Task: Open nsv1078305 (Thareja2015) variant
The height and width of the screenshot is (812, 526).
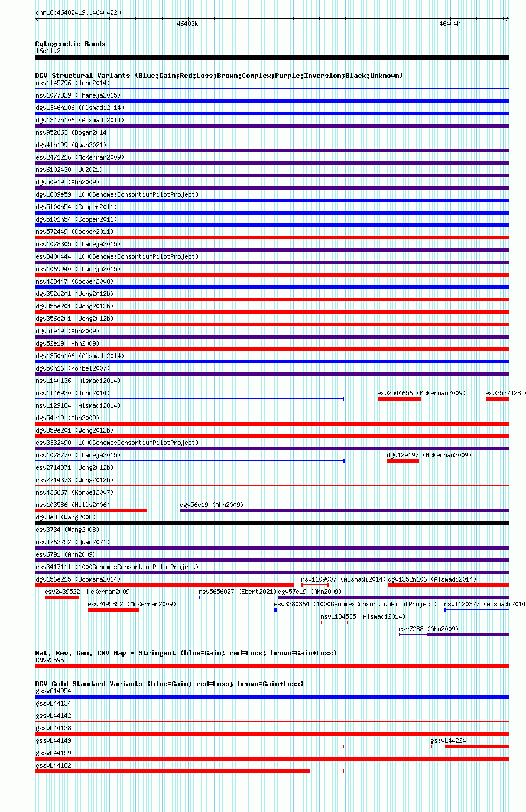Action: [x=78, y=244]
